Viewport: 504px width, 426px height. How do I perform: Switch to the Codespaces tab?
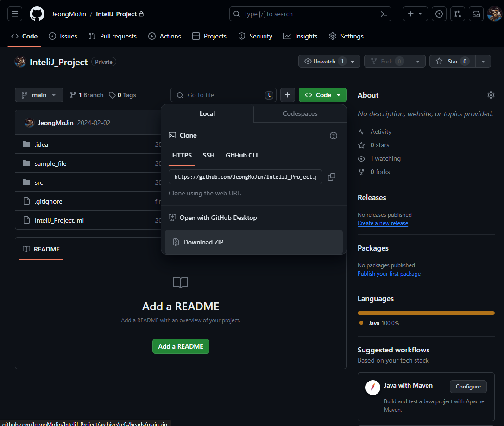tap(300, 113)
